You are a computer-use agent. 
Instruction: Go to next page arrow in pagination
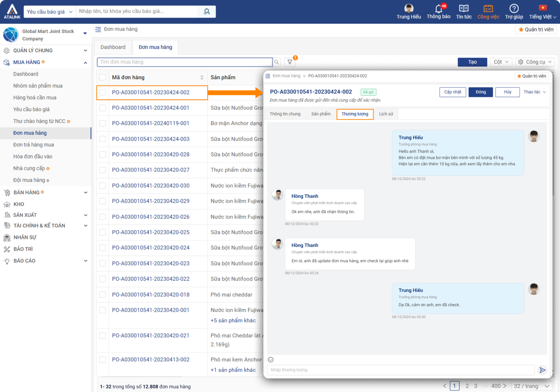[x=505, y=386]
